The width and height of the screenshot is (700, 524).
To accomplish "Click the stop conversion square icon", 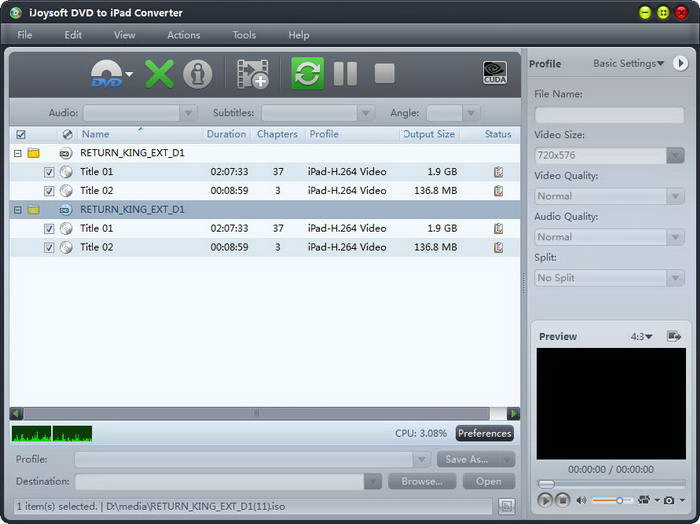I will point(384,74).
